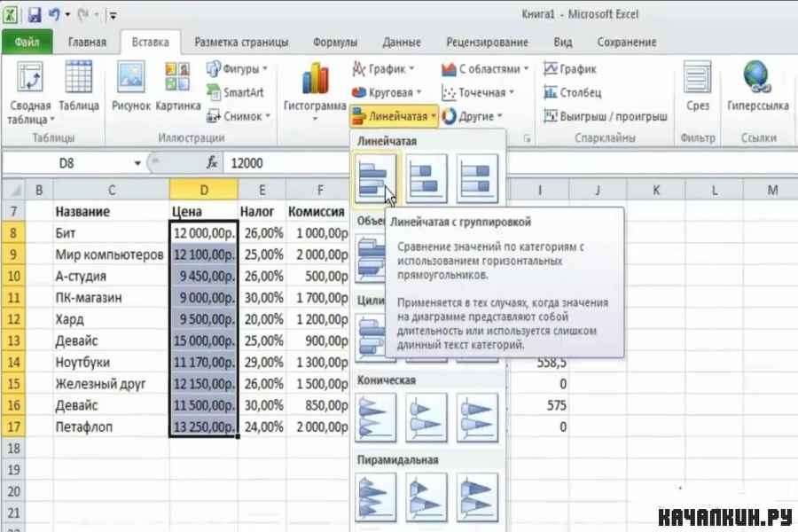Open the Формулы tab
Screen dimensions: 798x532
point(335,42)
